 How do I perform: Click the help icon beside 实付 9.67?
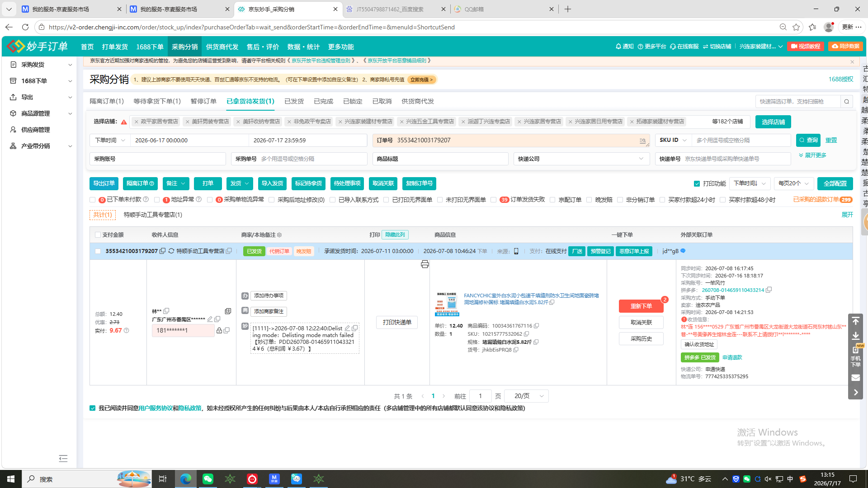click(x=127, y=331)
